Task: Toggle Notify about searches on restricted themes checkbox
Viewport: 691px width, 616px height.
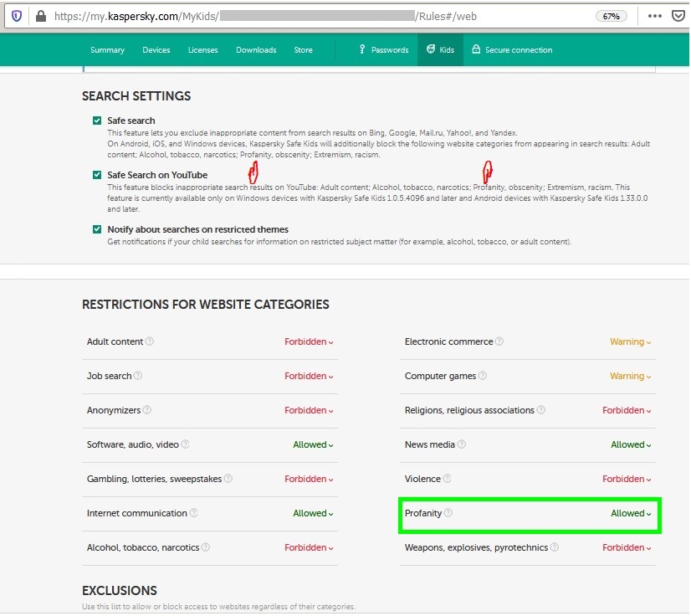Action: point(97,229)
